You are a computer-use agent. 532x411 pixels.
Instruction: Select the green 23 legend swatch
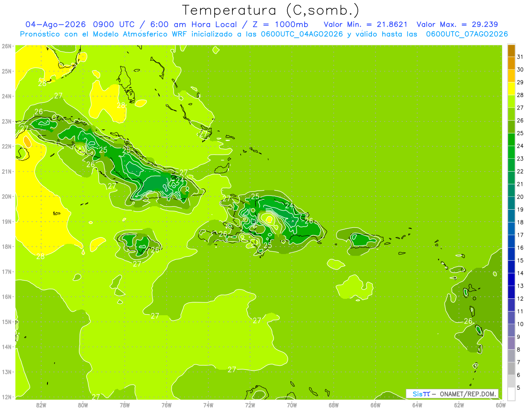(x=511, y=152)
